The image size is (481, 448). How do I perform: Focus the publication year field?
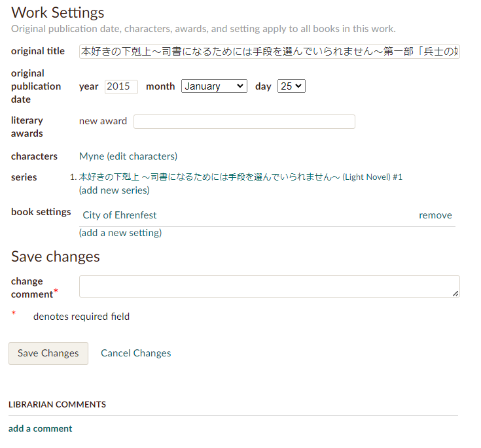click(121, 86)
